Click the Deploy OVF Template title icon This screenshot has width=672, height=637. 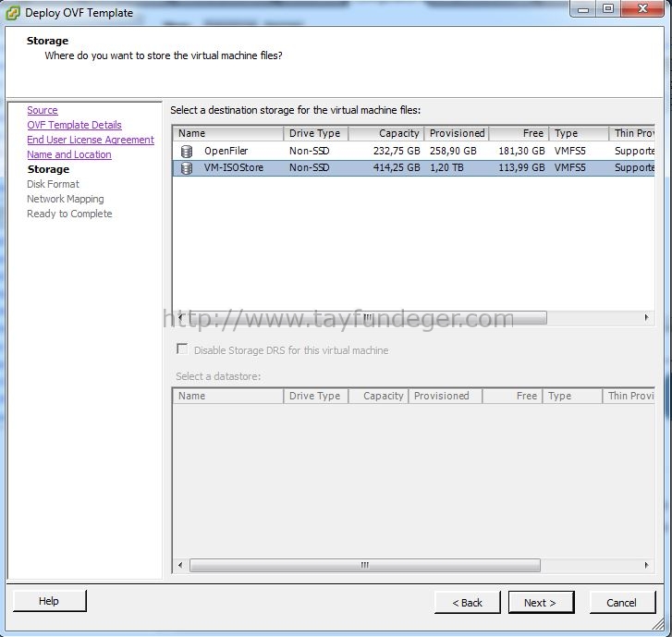[x=12, y=13]
